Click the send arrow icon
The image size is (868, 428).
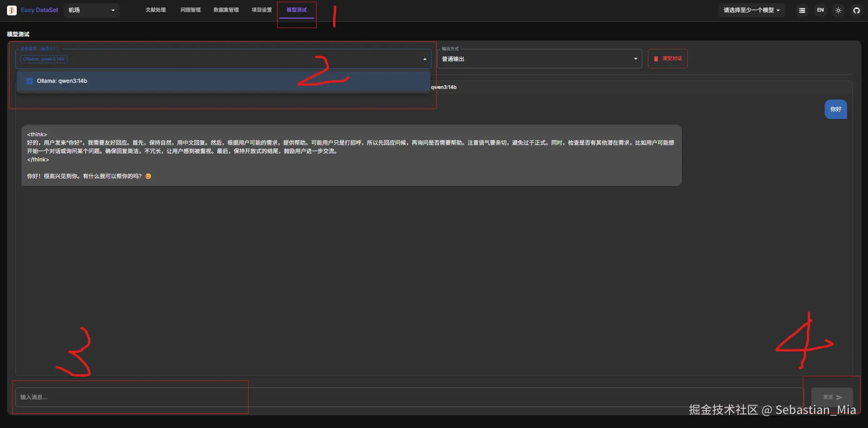click(839, 397)
